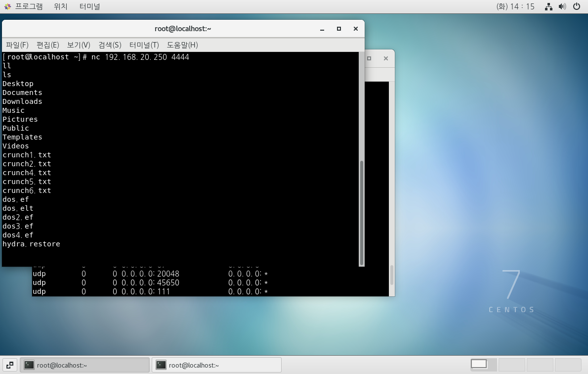
Task: Select the fourth workspace in switcher
Action: click(568, 365)
